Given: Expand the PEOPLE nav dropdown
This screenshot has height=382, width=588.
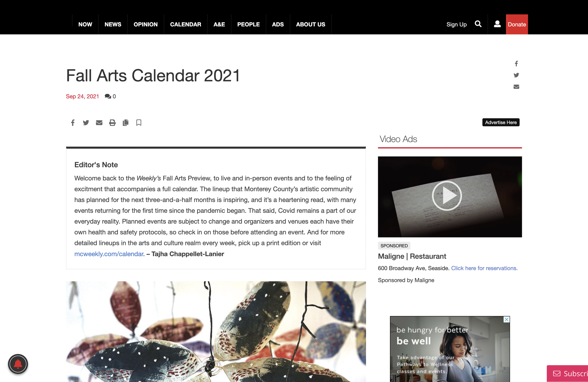Looking at the screenshot, I should 248,24.
